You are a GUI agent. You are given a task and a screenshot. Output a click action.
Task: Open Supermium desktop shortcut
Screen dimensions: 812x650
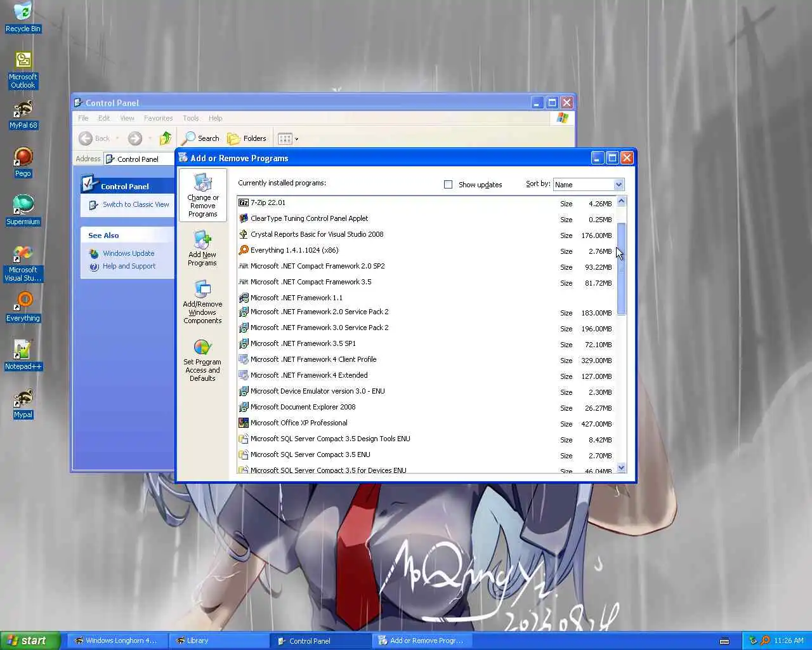[23, 211]
